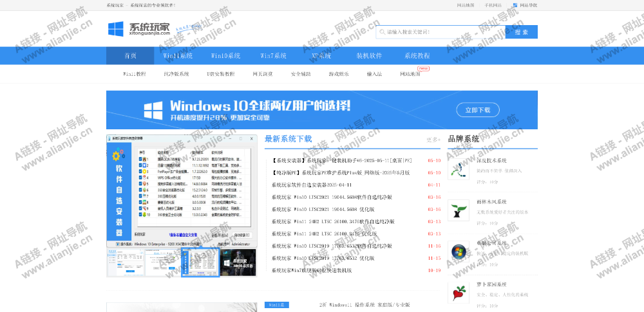Open 系统玩家软件自选安装器2025-04-11 link
This screenshot has width=644, height=312.
[x=311, y=185]
